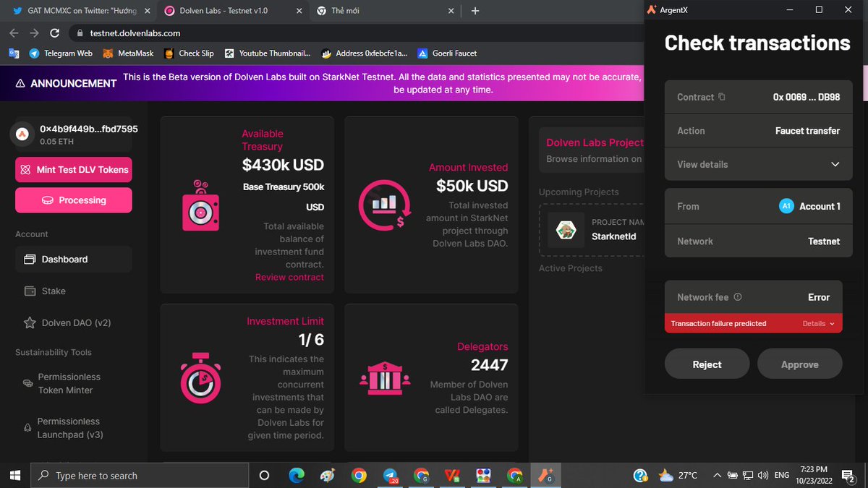Screen dimensions: 868x488
Task: Open the battery status tray icon
Action: pyautogui.click(x=733, y=475)
